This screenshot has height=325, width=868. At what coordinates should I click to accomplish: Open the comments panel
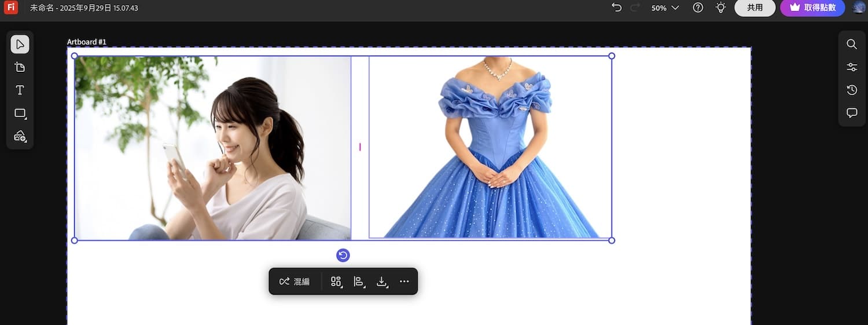[852, 113]
